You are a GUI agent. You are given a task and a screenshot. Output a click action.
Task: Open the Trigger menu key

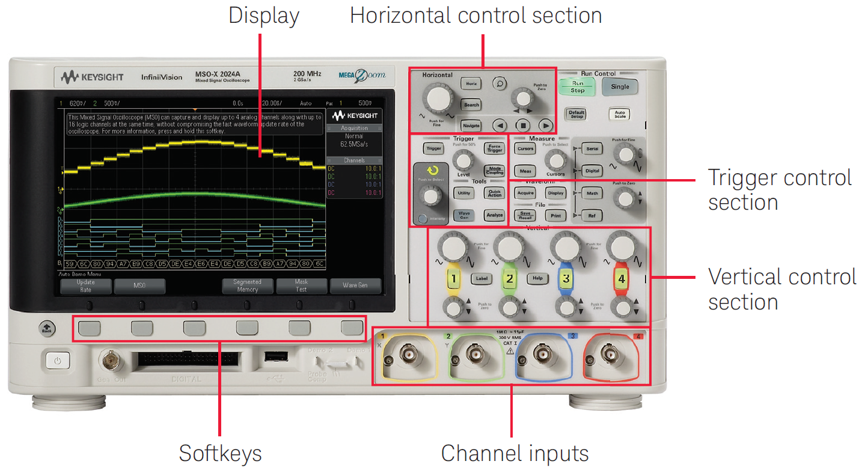[433, 148]
